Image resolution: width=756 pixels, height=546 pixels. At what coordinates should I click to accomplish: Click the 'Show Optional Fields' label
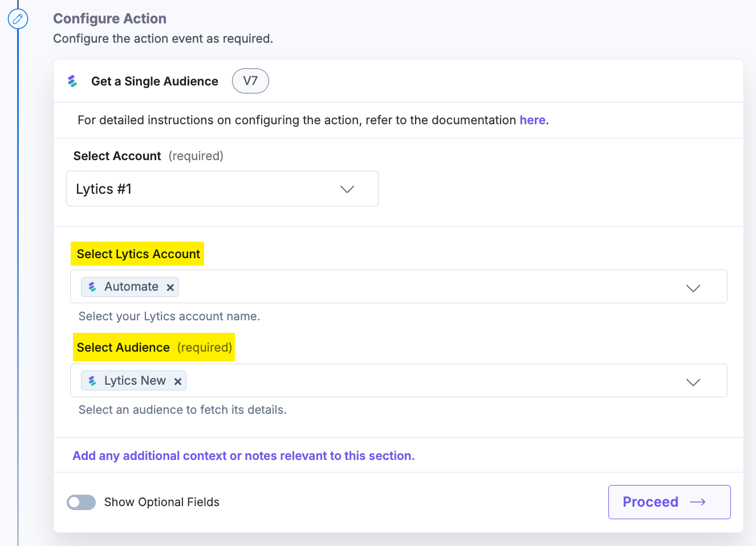pos(162,502)
